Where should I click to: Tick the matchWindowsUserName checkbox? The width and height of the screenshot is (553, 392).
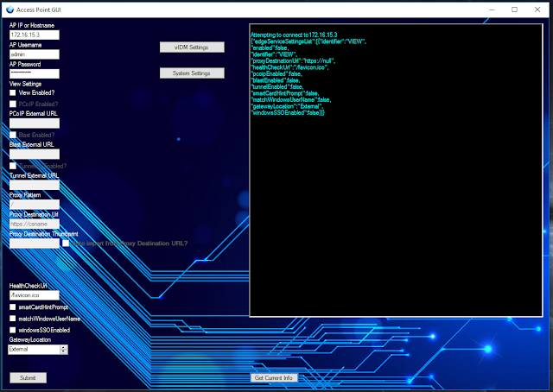[x=13, y=319]
